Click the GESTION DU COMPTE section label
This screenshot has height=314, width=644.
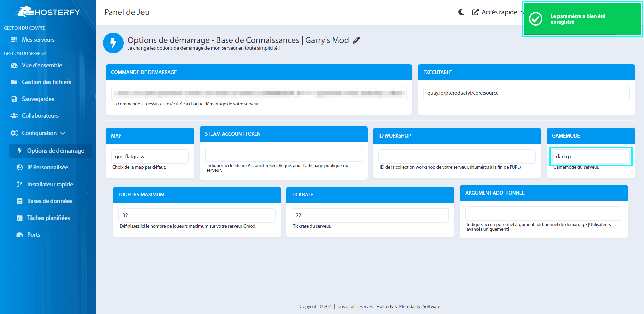(x=25, y=28)
